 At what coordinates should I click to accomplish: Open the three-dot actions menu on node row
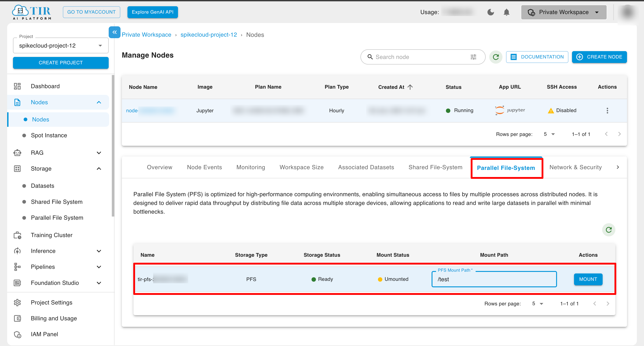click(x=607, y=110)
